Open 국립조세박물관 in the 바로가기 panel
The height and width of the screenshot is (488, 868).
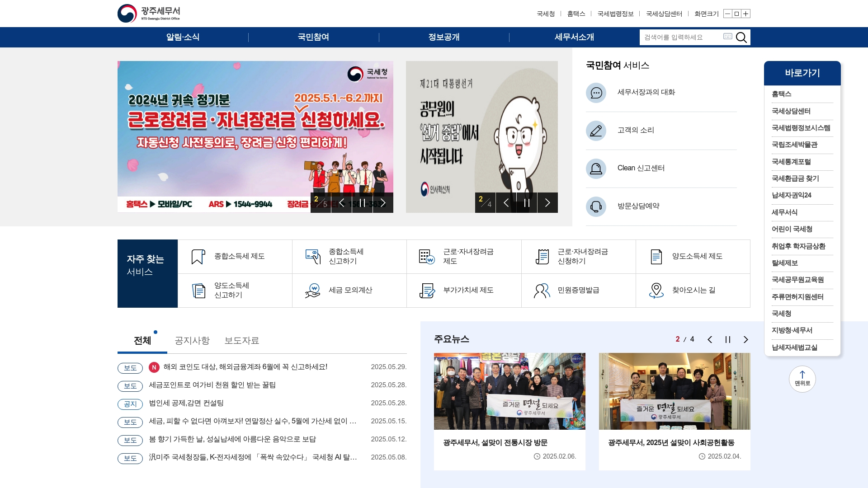click(x=794, y=145)
